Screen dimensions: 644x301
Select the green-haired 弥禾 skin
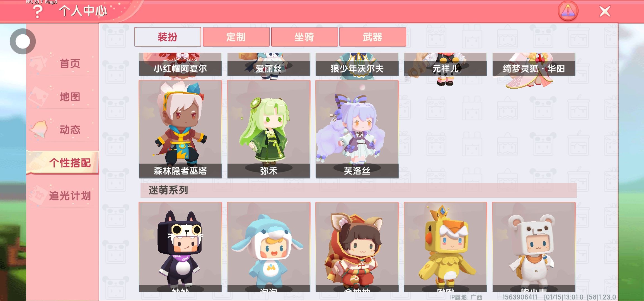[269, 129]
